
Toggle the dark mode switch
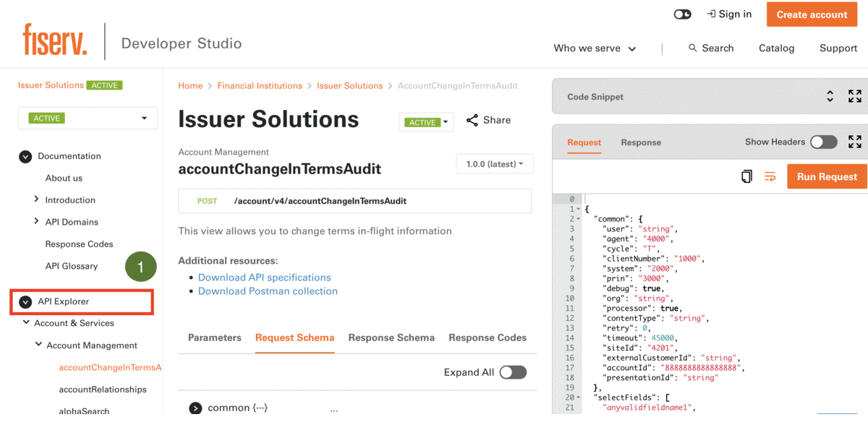(x=682, y=14)
